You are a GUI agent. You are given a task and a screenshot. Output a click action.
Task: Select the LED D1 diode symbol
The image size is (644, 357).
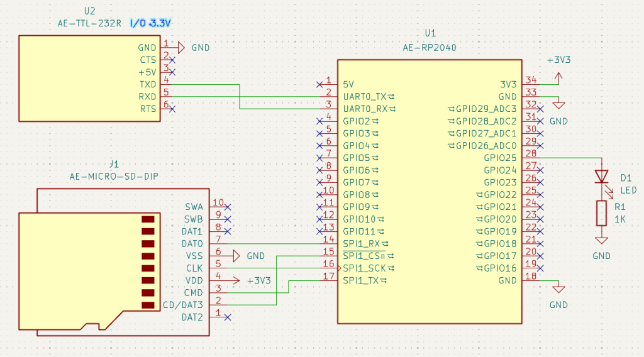(x=602, y=176)
